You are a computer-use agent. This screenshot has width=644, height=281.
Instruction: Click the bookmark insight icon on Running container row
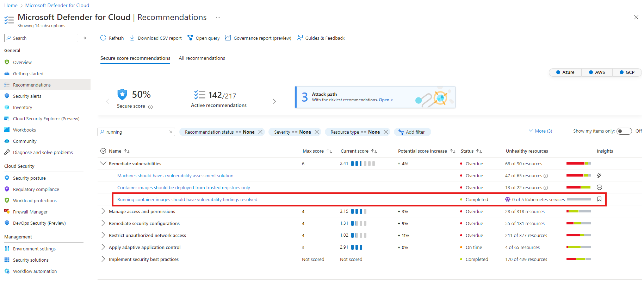tap(599, 199)
